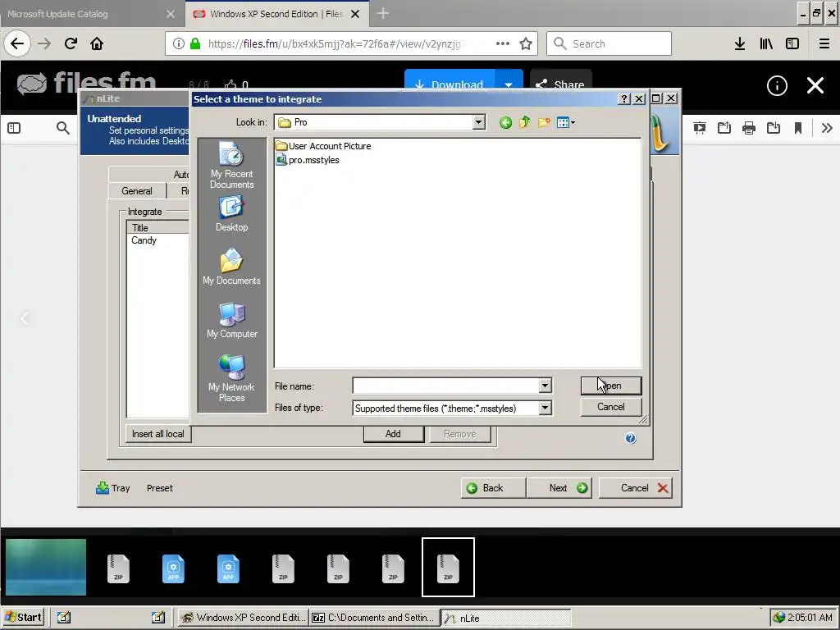Image resolution: width=840 pixels, height=630 pixels.
Task: Reload the current page
Action: click(71, 43)
